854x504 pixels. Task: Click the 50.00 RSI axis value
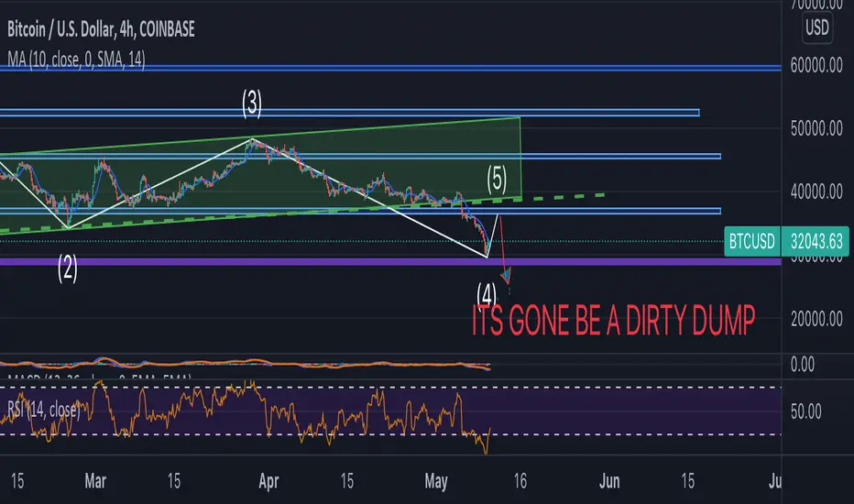pos(806,411)
